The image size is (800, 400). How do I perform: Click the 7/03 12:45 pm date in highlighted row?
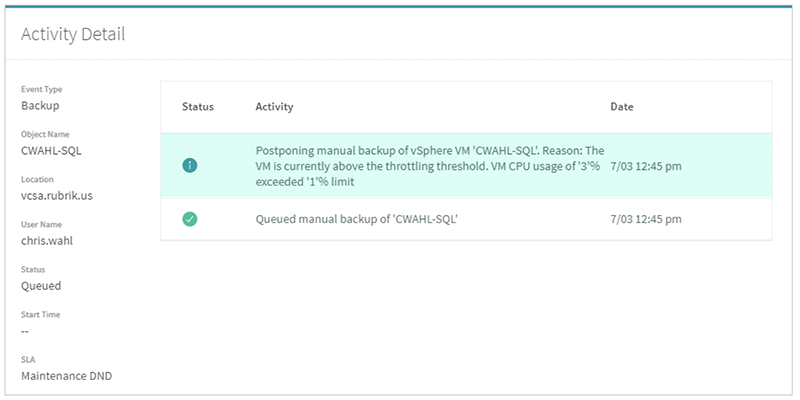pyautogui.click(x=646, y=166)
